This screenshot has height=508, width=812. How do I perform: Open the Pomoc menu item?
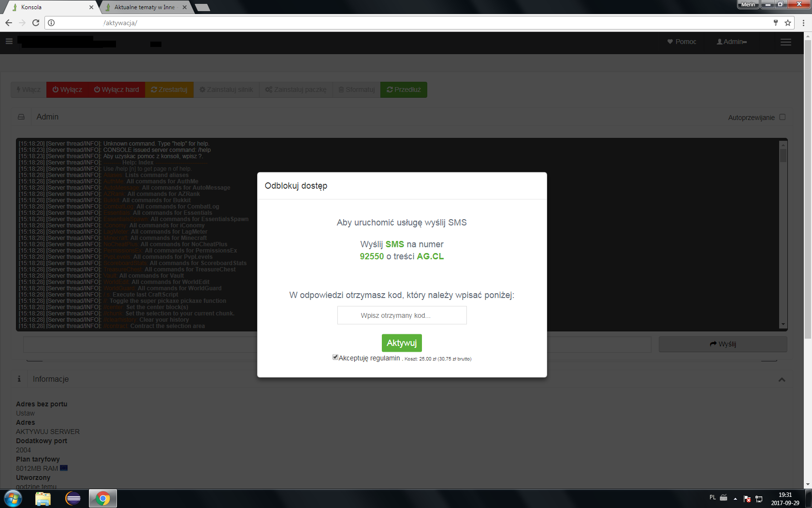click(x=681, y=42)
